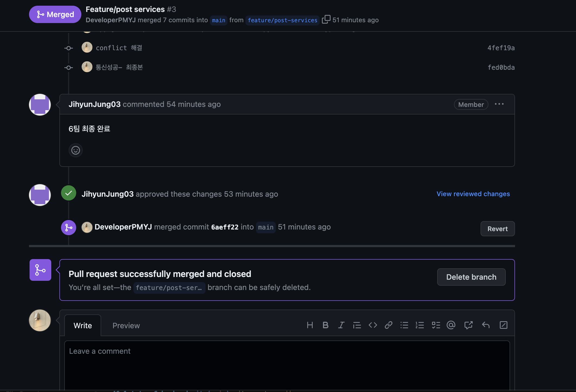
Task: Copy the feature/post-services branch name
Action: pos(326,20)
